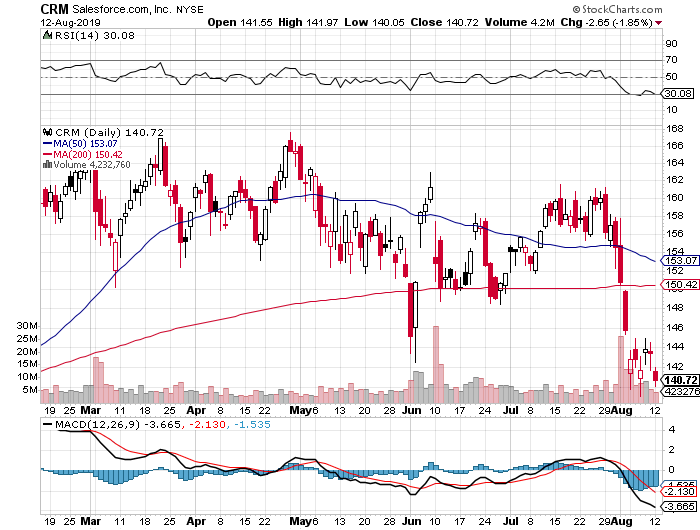700x530 pixels.
Task: Click the 90 level on the RSI axis
Action: [x=671, y=44]
